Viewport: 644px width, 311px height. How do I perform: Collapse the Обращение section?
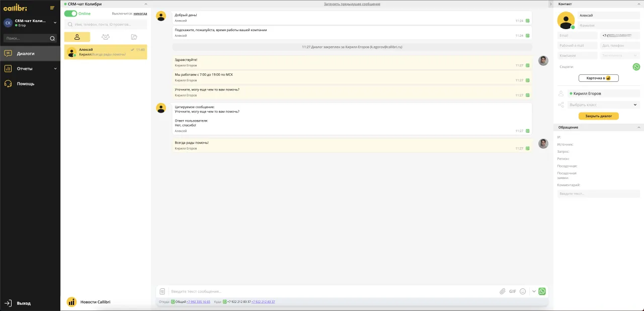(x=638, y=128)
